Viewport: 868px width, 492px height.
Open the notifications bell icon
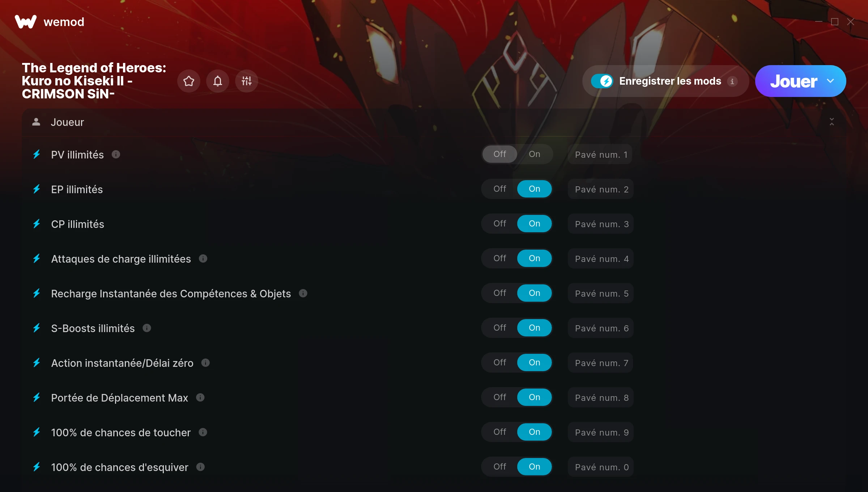[218, 81]
